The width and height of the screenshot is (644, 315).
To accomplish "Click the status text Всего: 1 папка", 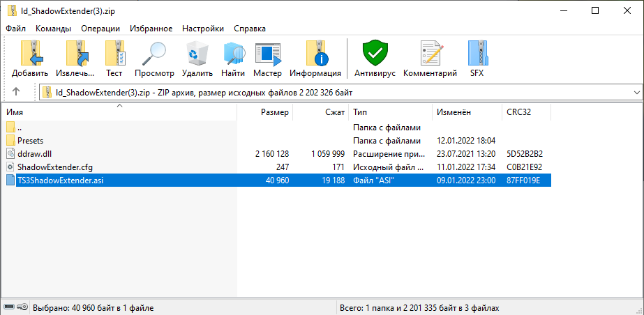I will coord(419,307).
